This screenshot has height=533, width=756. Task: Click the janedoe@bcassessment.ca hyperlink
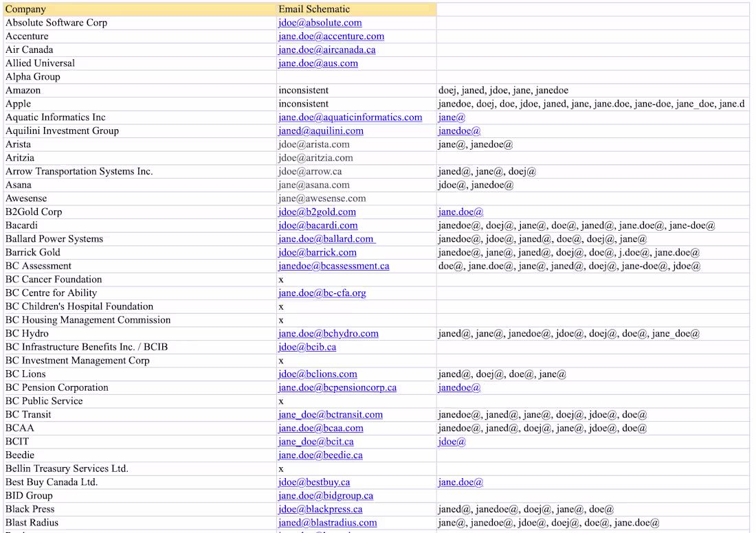pyautogui.click(x=333, y=266)
